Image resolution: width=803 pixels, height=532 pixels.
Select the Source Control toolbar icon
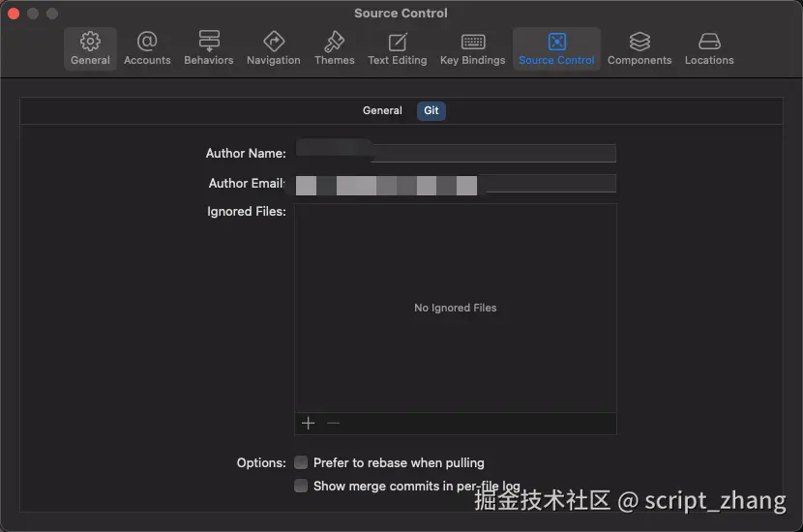pyautogui.click(x=556, y=48)
